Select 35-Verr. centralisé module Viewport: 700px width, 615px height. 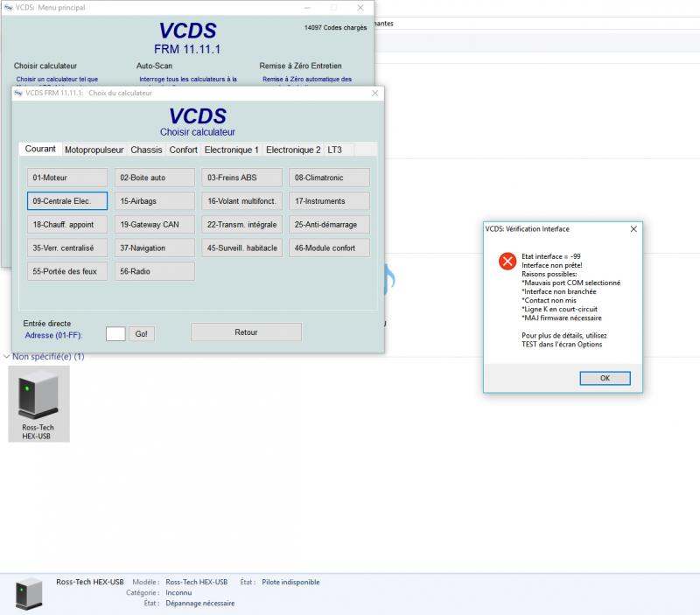pyautogui.click(x=67, y=248)
